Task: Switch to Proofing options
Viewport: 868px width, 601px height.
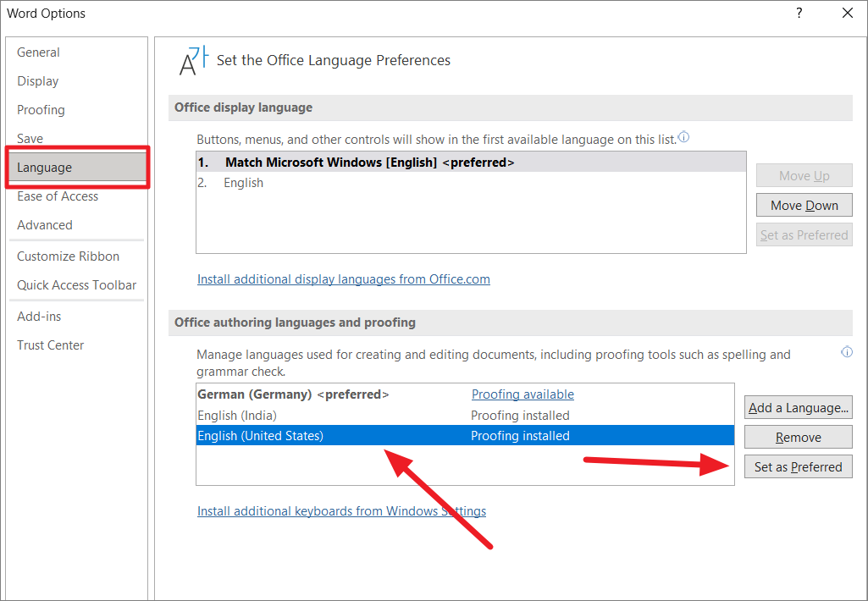Action: [x=41, y=109]
